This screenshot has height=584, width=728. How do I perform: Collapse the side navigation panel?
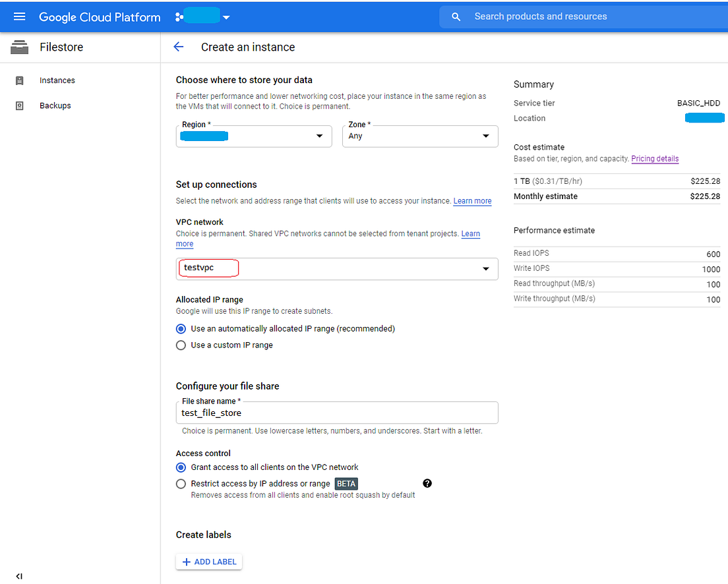[x=19, y=575]
